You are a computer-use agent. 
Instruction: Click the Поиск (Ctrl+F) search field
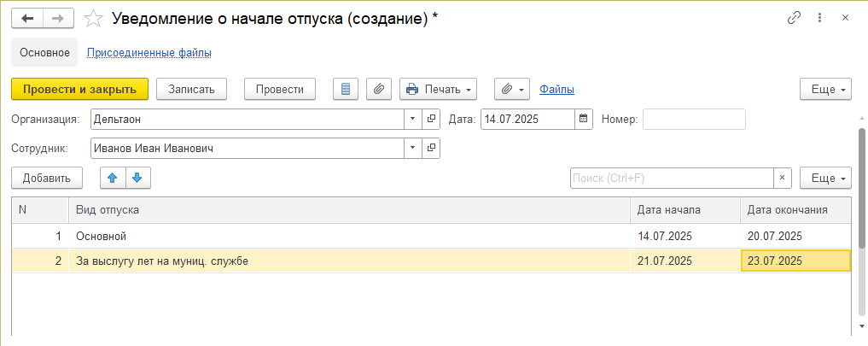point(672,178)
